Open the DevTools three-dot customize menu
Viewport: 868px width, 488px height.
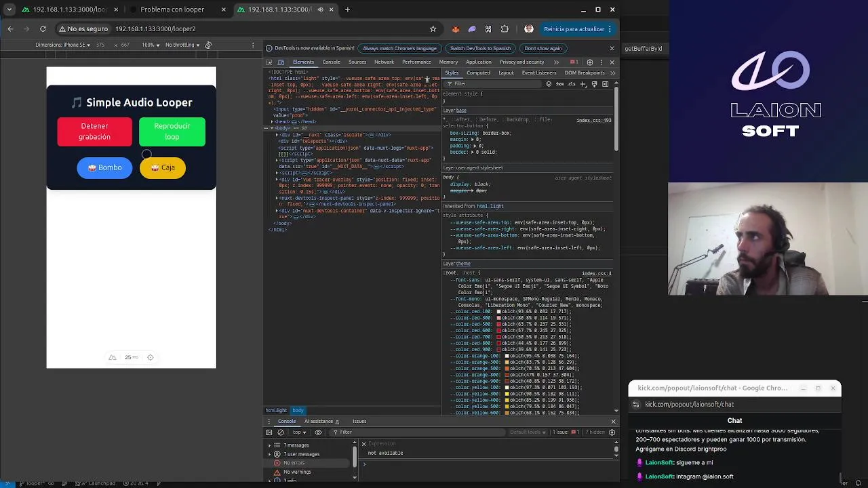click(x=601, y=62)
